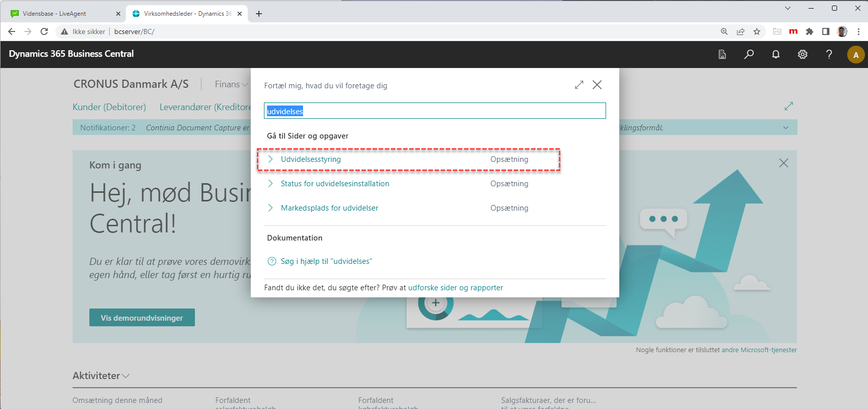Viewport: 868px width, 409px height.
Task: Click CRONUS Danmark A/S company name
Action: pos(131,84)
